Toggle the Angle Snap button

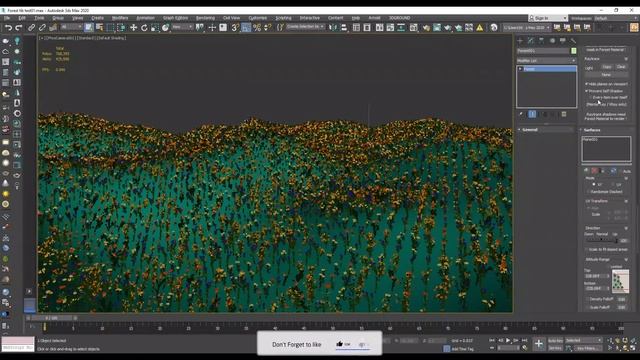pyautogui.click(x=246, y=28)
